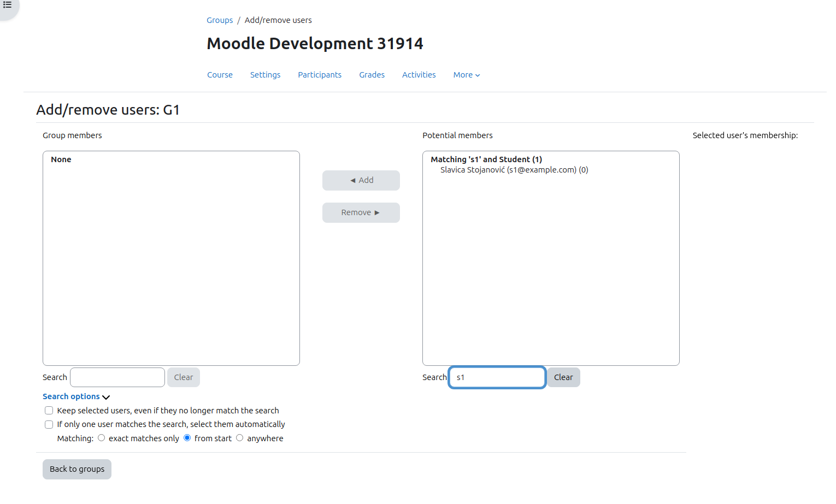
Task: Click the 'Matching s1 and Student (1)' heading
Action: click(486, 159)
